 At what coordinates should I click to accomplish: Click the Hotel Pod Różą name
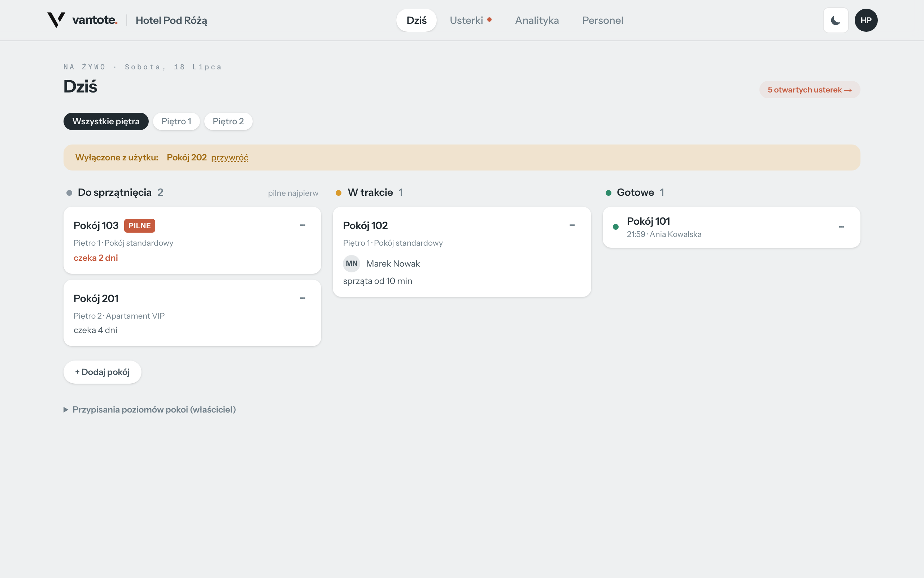tap(171, 20)
